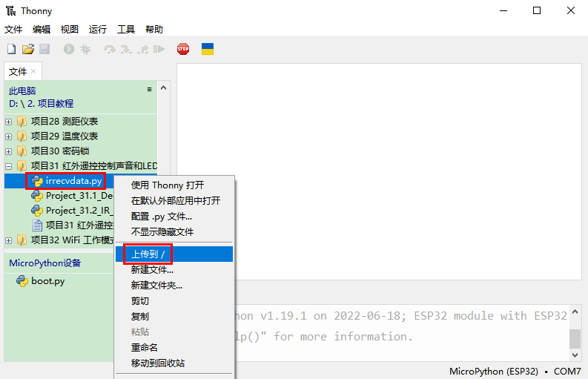Close the 文件 panel tab
Screen dimensions: 588x379
(33, 71)
